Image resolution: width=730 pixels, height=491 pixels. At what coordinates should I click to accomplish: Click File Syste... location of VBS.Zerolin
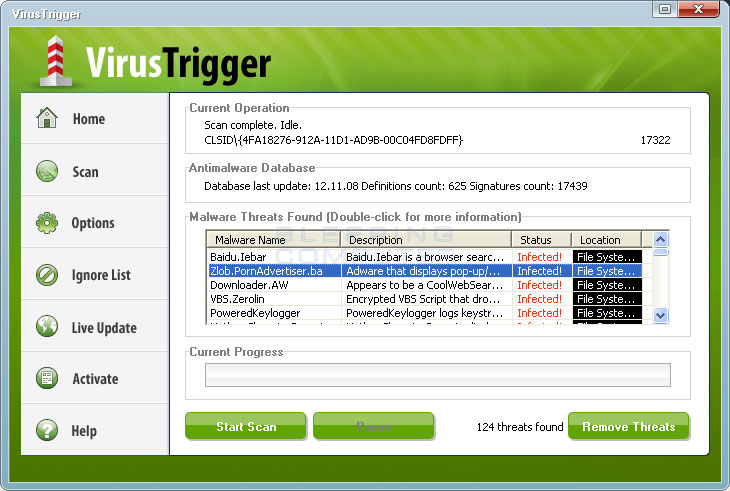607,299
